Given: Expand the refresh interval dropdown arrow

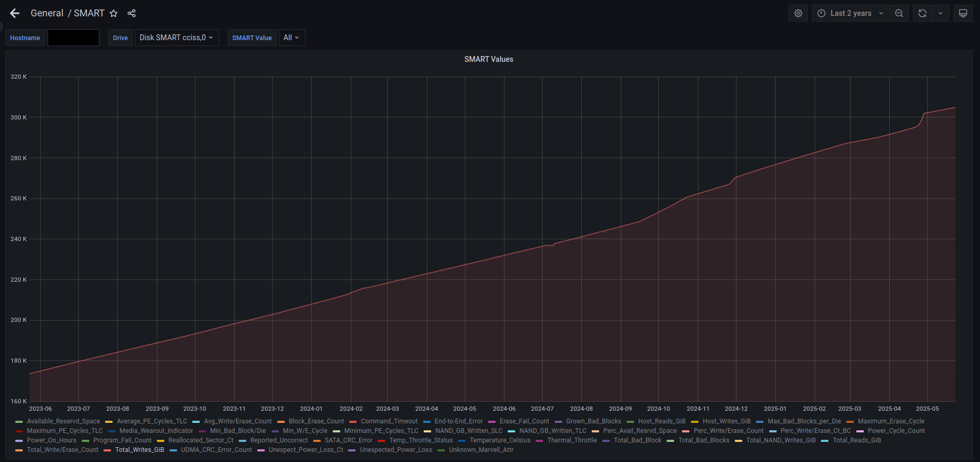Looking at the screenshot, I should pyautogui.click(x=940, y=13).
